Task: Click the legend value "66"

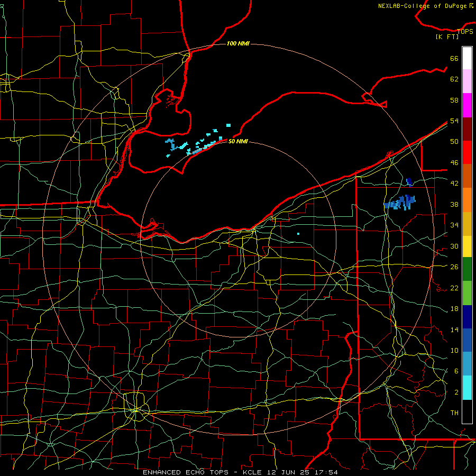Action: click(x=454, y=59)
